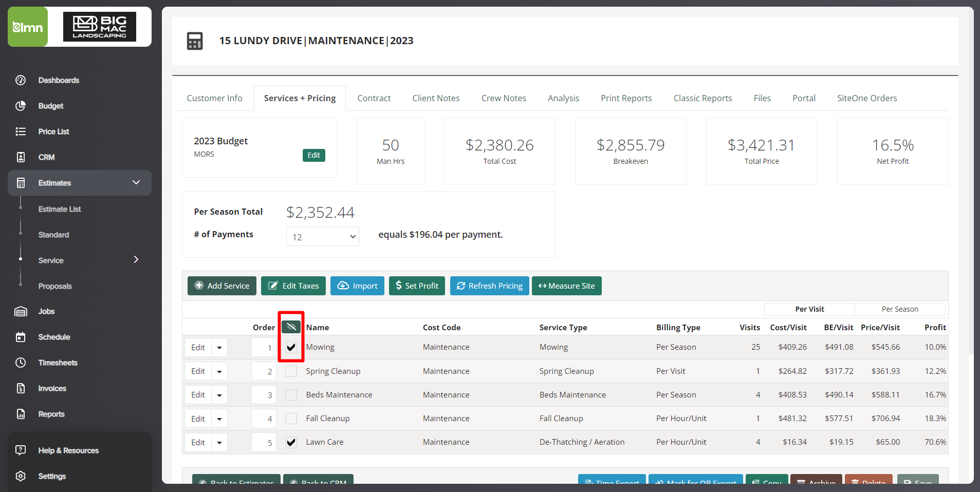The image size is (980, 492).
Task: Click the Help & Resources chat icon
Action: click(x=21, y=450)
